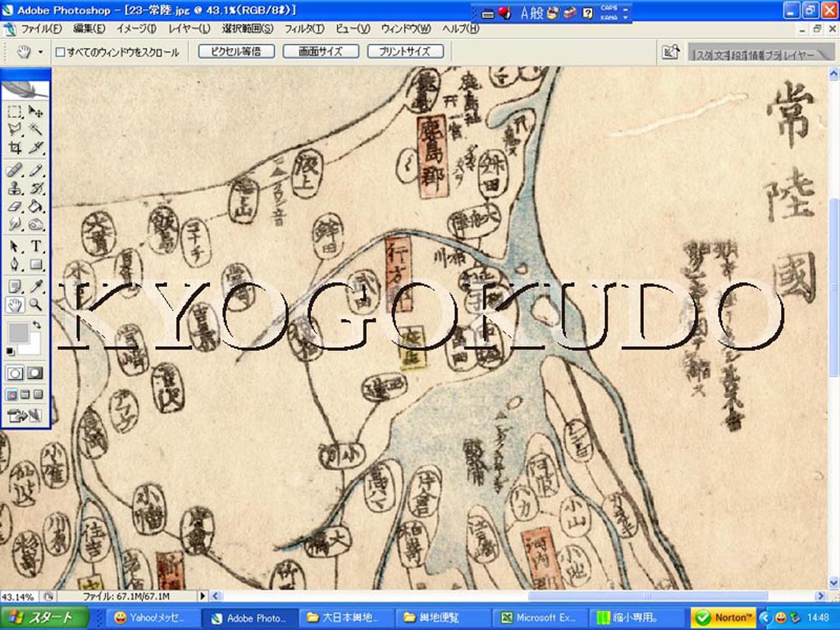This screenshot has height=630, width=840.
Task: Select the Clone Stamp tool
Action: coord(15,188)
